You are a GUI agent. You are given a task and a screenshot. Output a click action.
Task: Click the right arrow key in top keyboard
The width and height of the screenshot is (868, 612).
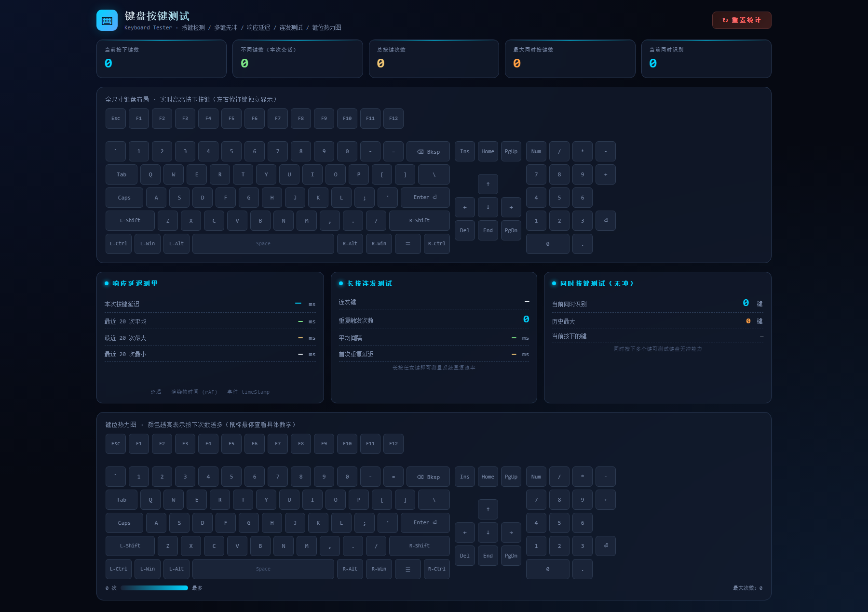(511, 207)
